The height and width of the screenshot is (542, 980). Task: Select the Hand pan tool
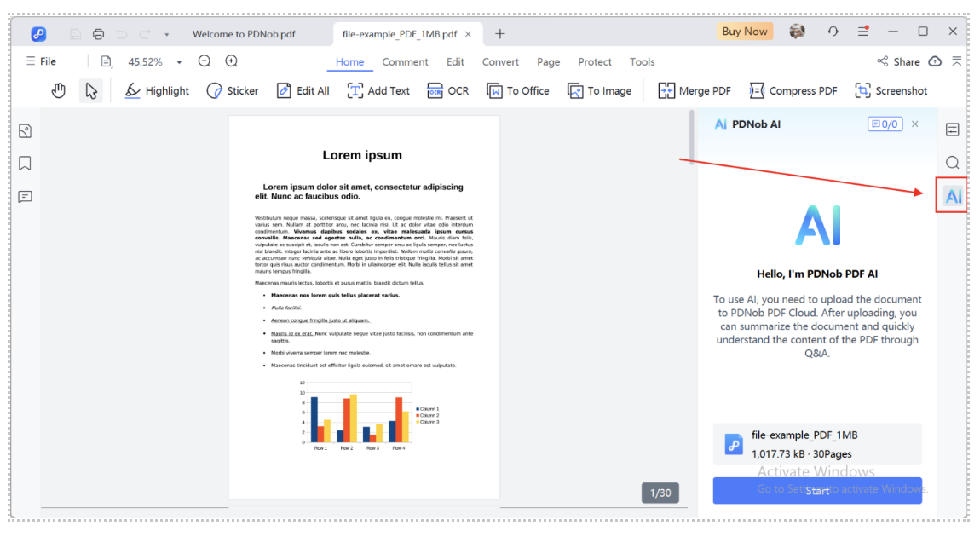click(58, 90)
